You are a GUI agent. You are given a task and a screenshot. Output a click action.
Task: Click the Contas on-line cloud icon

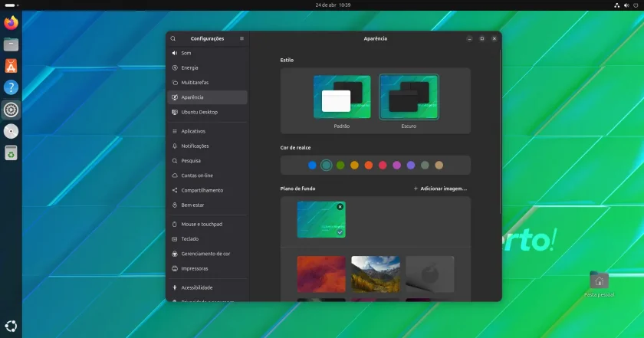coord(175,176)
